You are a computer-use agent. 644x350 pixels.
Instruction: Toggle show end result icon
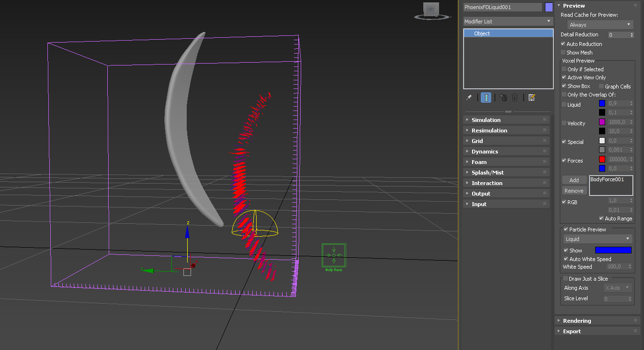click(486, 98)
